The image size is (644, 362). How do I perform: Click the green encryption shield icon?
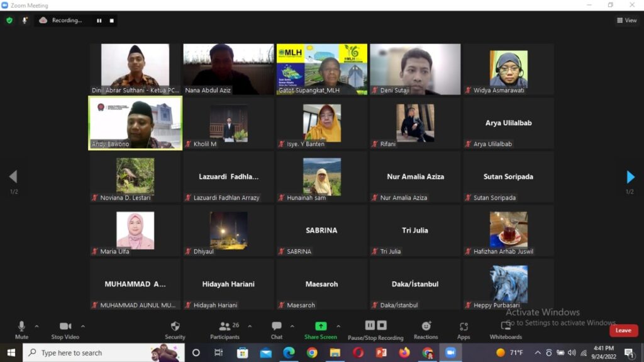[x=9, y=20]
